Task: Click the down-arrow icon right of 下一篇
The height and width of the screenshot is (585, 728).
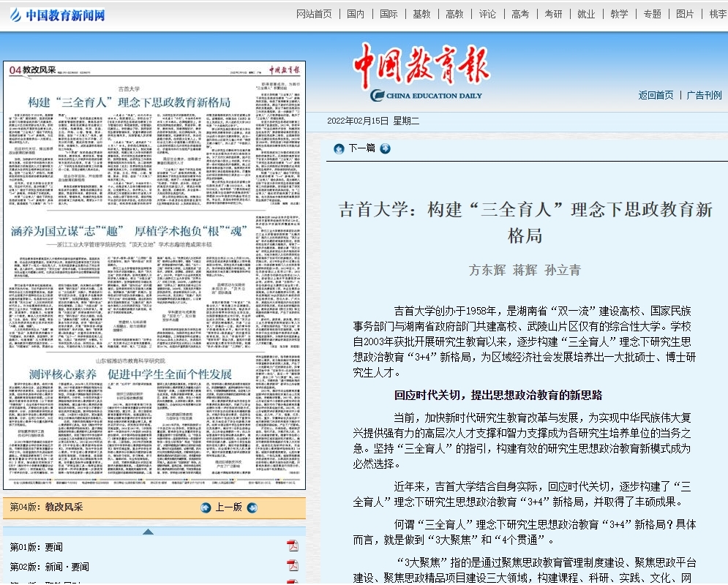Action: [385, 148]
